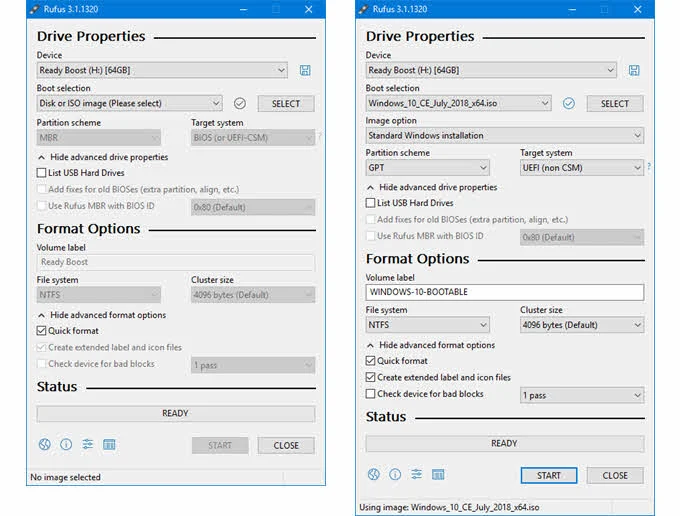Open settings sliders icon in right window
This screenshot has height=516, width=680.
(x=416, y=474)
